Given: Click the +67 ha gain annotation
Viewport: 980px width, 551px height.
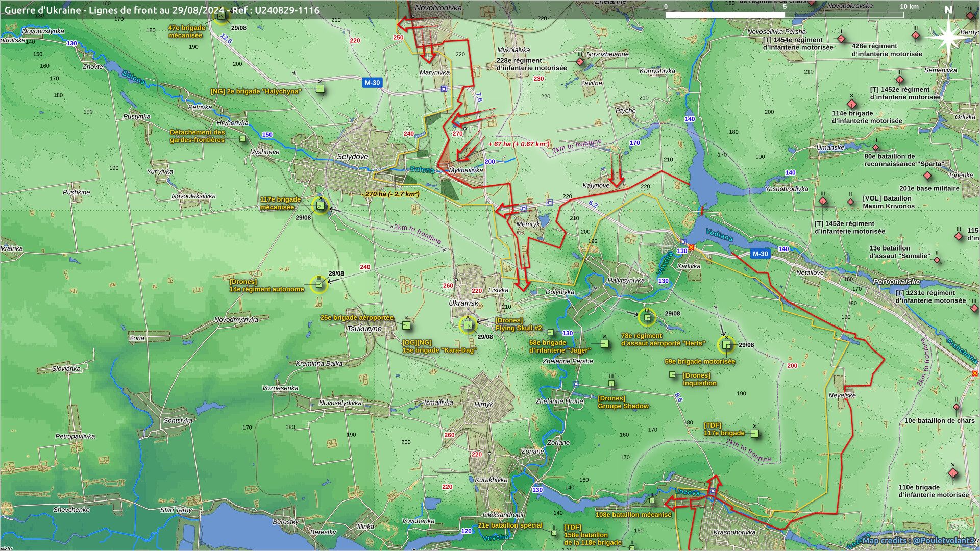Looking at the screenshot, I should (519, 144).
